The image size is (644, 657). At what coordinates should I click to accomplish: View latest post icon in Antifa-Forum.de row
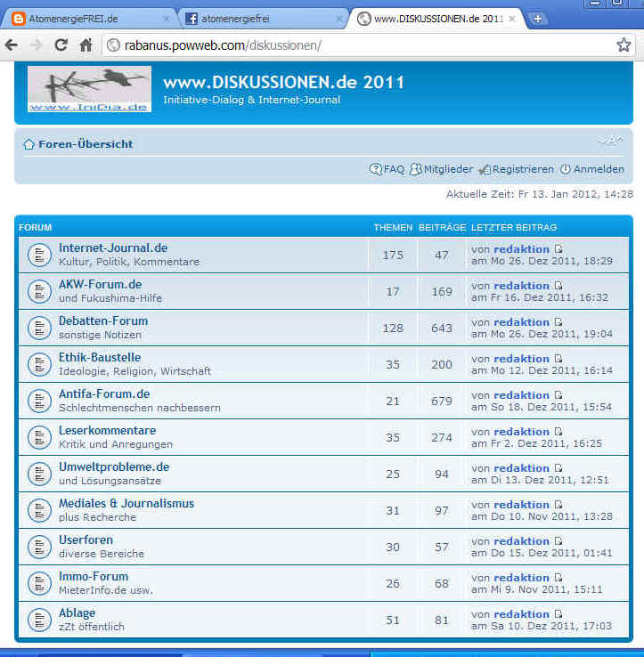pos(558,394)
